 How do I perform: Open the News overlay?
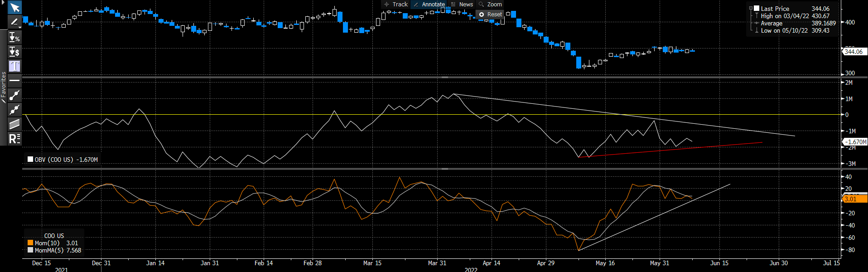tap(462, 4)
